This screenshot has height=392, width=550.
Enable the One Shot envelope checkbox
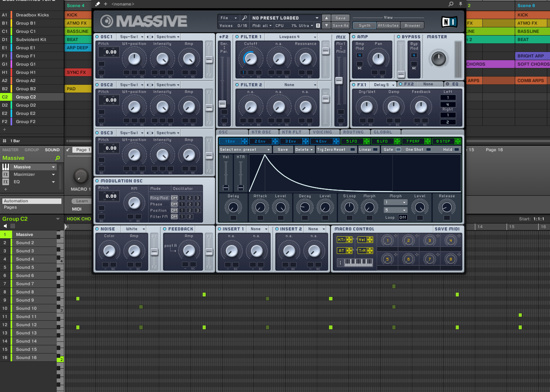(429, 149)
